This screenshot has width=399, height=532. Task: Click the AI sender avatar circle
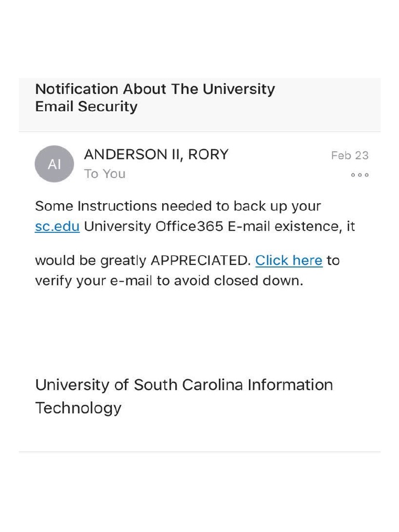point(54,164)
